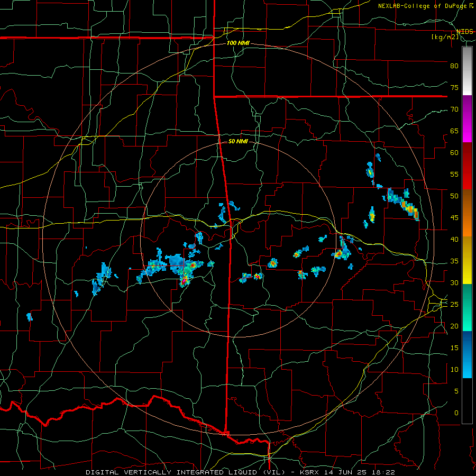The height and width of the screenshot is (476, 476).
Task: Click the 100 NMI range ring label
Action: coord(238,43)
